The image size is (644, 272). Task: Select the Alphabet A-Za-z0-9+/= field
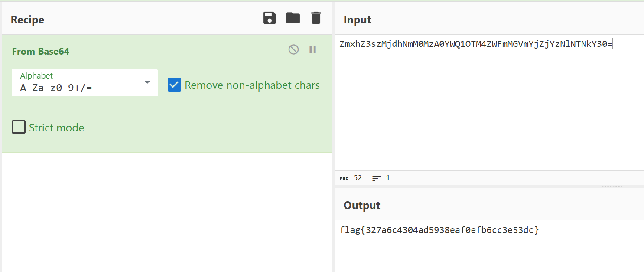[85, 82]
